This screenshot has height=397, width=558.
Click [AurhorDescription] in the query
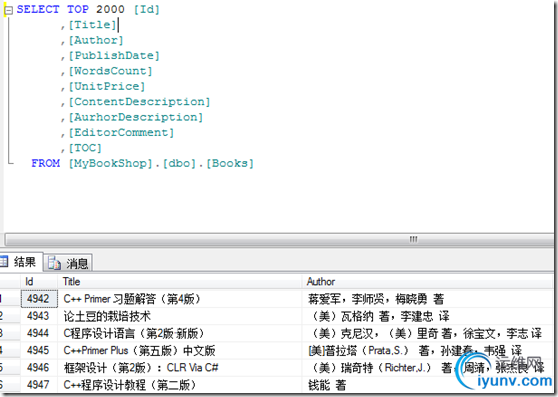136,117
